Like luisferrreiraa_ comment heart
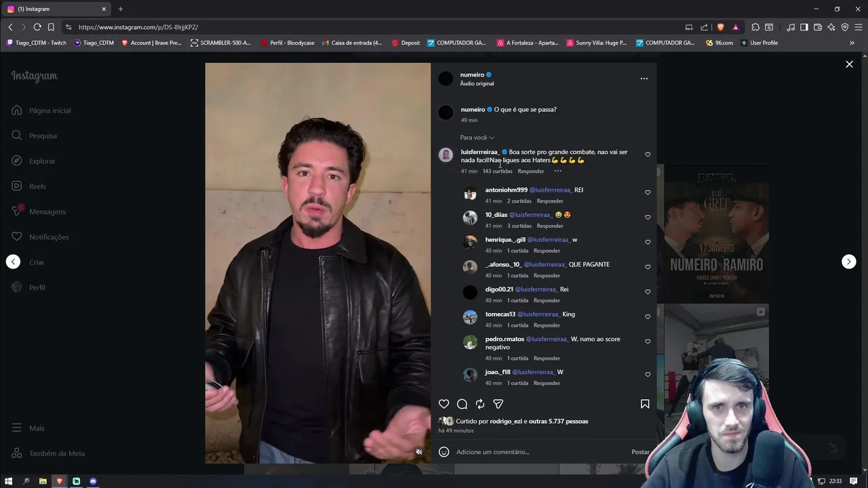Image resolution: width=868 pixels, height=488 pixels. [648, 155]
